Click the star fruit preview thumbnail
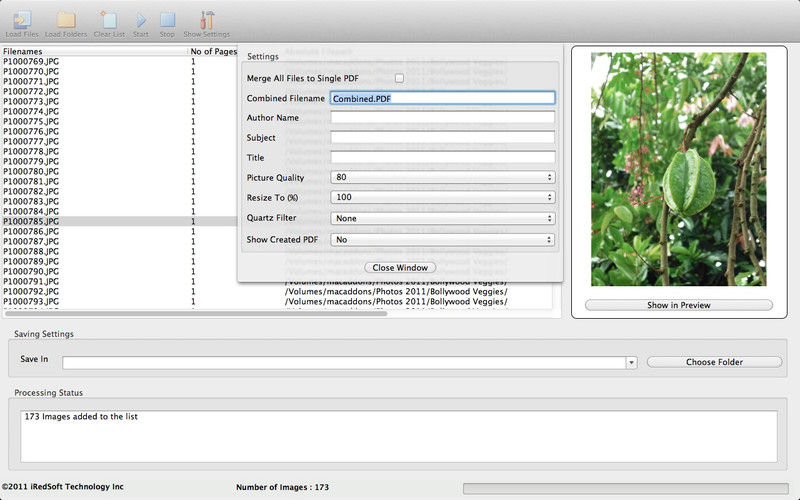Image resolution: width=800 pixels, height=500 pixels. (679, 169)
